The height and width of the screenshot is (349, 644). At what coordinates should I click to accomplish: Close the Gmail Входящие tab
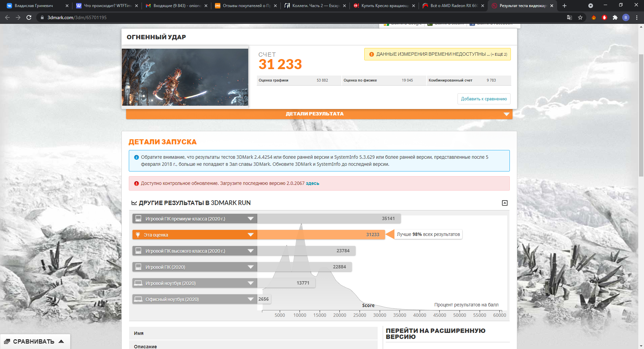(x=206, y=6)
